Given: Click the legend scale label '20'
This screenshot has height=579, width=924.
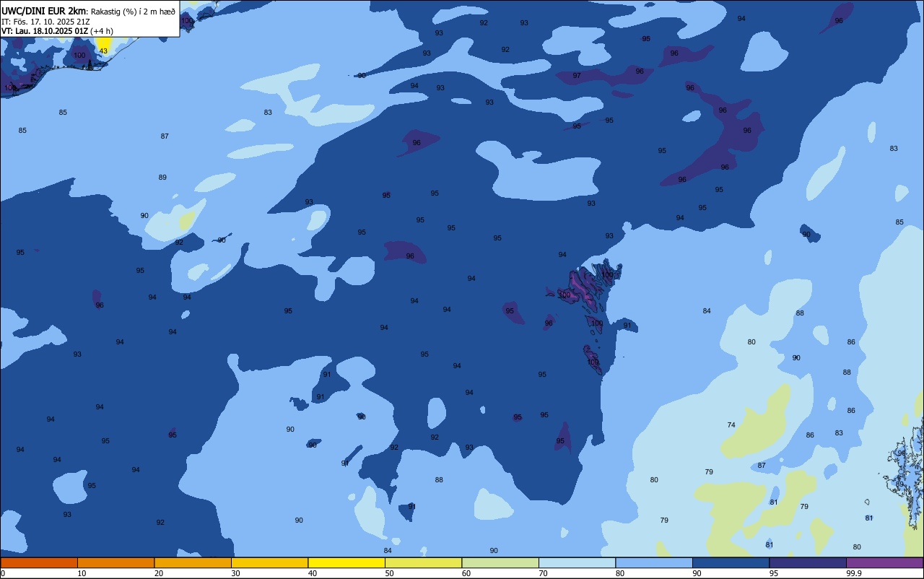Looking at the screenshot, I should pyautogui.click(x=158, y=573).
